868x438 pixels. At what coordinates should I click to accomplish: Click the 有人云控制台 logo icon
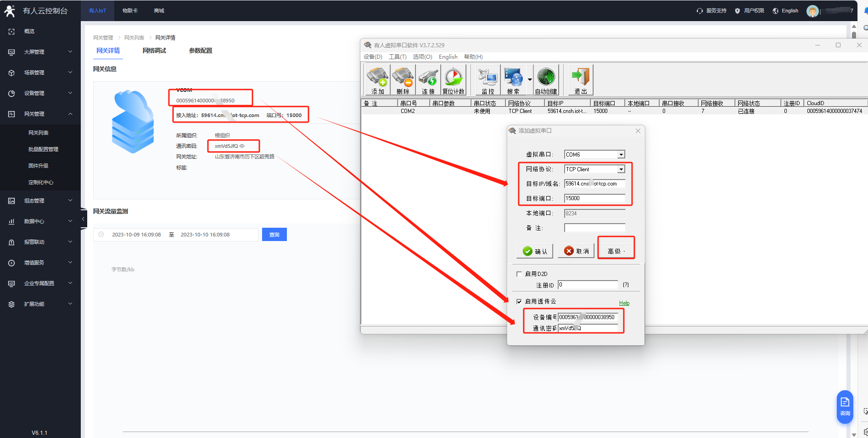pyautogui.click(x=10, y=11)
